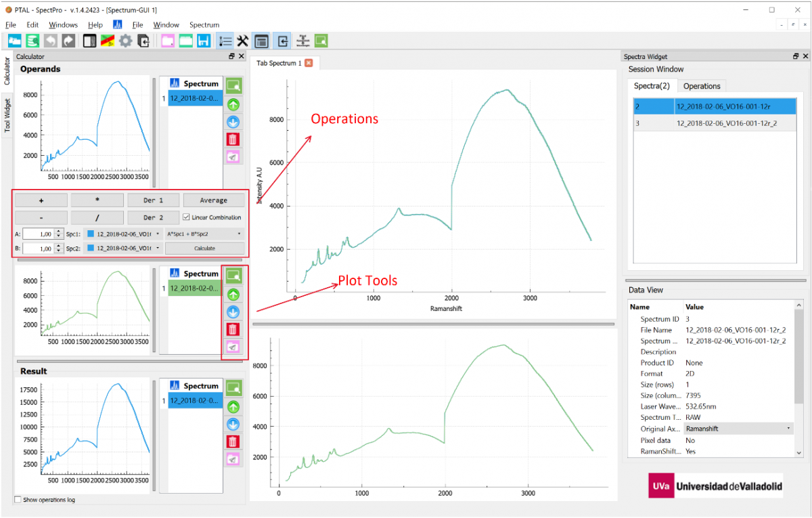The height and width of the screenshot is (518, 812).
Task: Click the 532.65nm laser wavelength value
Action: tap(700, 406)
